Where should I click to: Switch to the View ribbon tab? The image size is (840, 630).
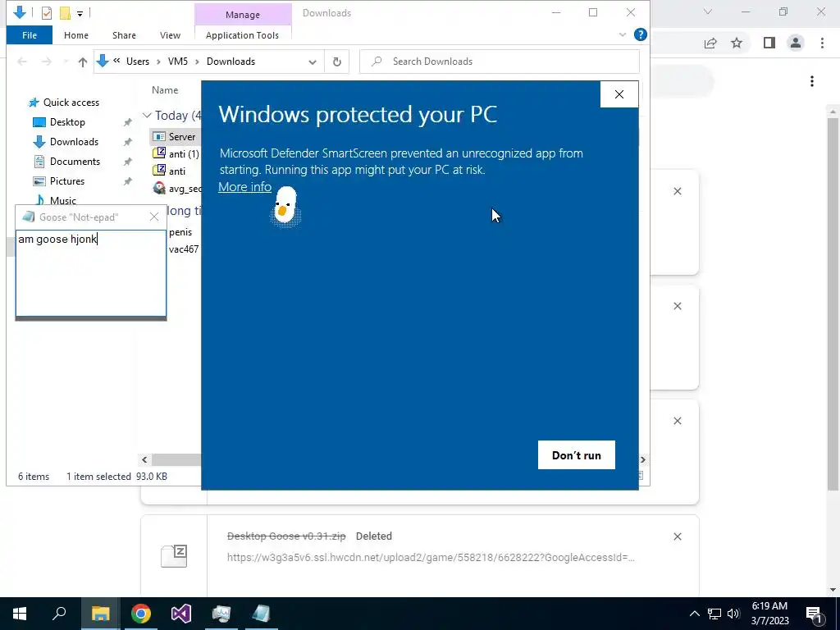click(170, 35)
